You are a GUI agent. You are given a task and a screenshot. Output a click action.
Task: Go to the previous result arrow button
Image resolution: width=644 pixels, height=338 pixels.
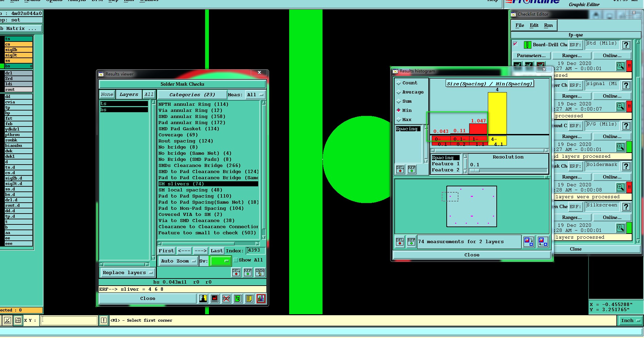coord(184,251)
